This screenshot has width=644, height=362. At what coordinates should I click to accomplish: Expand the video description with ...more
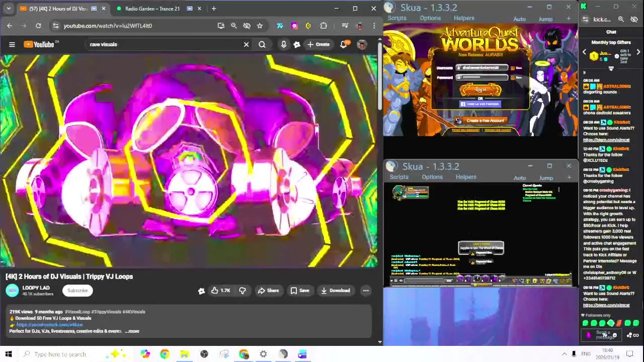tap(133, 331)
